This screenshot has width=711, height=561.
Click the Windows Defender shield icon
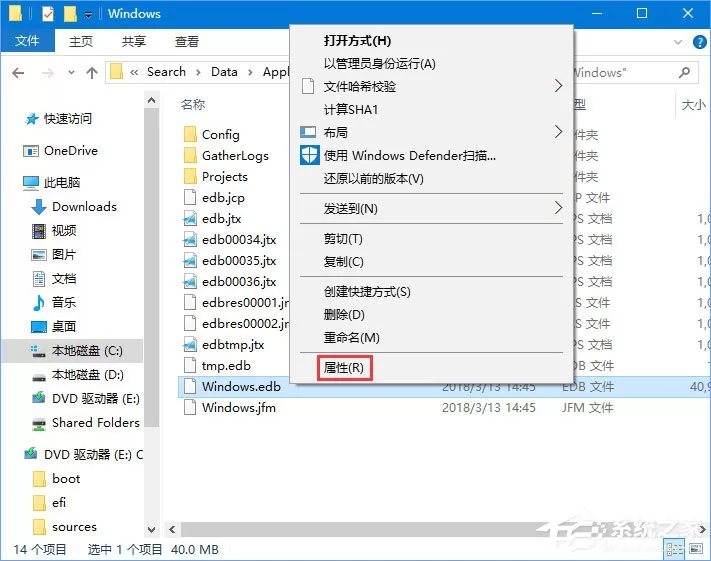tap(310, 155)
